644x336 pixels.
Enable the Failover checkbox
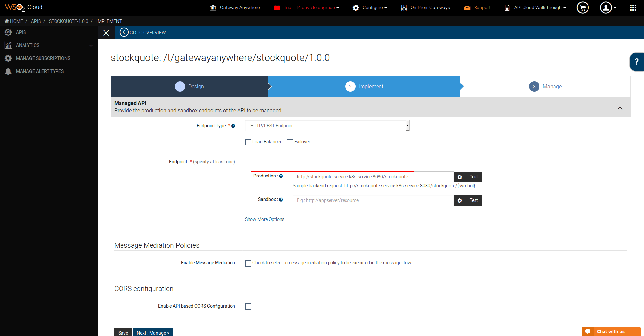[x=290, y=142]
